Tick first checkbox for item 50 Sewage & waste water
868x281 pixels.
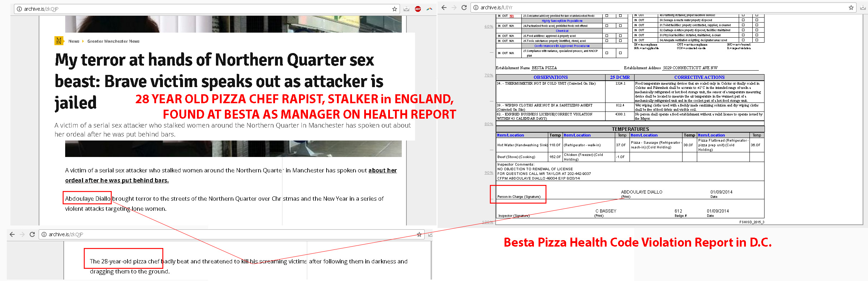pos(743,20)
